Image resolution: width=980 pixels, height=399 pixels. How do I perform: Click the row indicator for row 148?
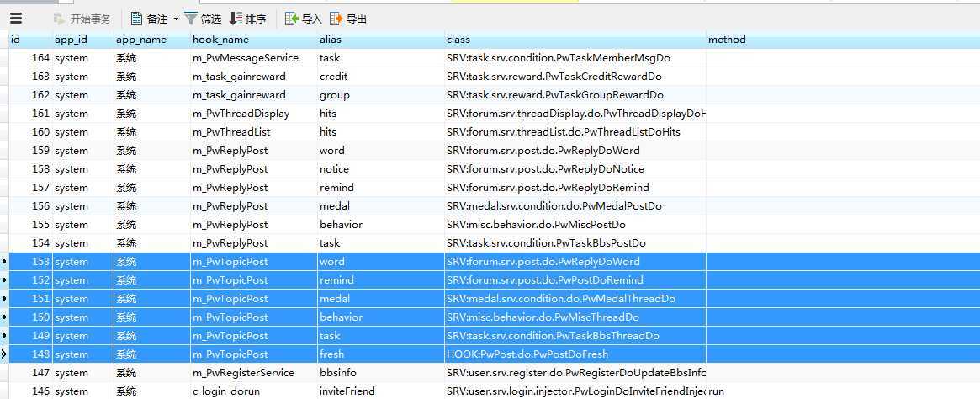click(3, 354)
